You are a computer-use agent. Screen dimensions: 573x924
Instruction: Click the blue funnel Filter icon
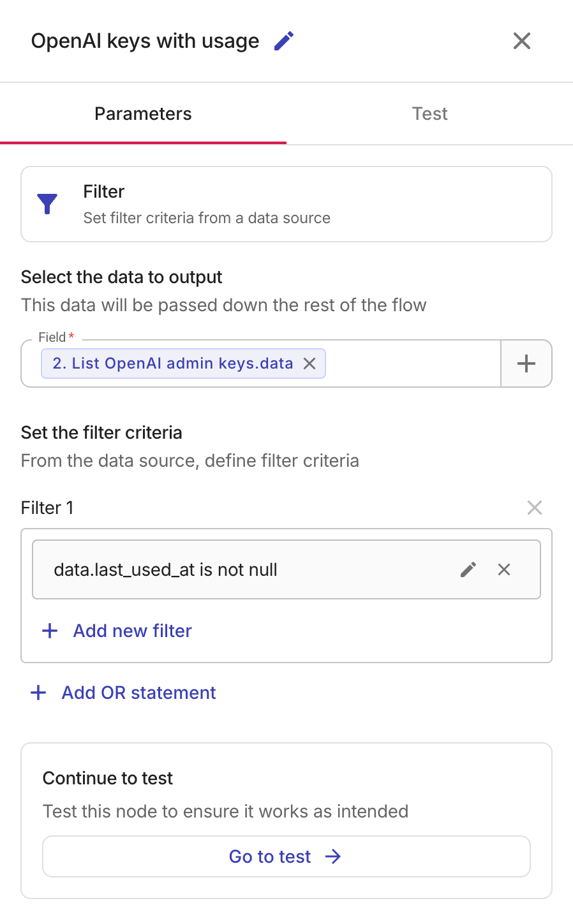pos(47,204)
